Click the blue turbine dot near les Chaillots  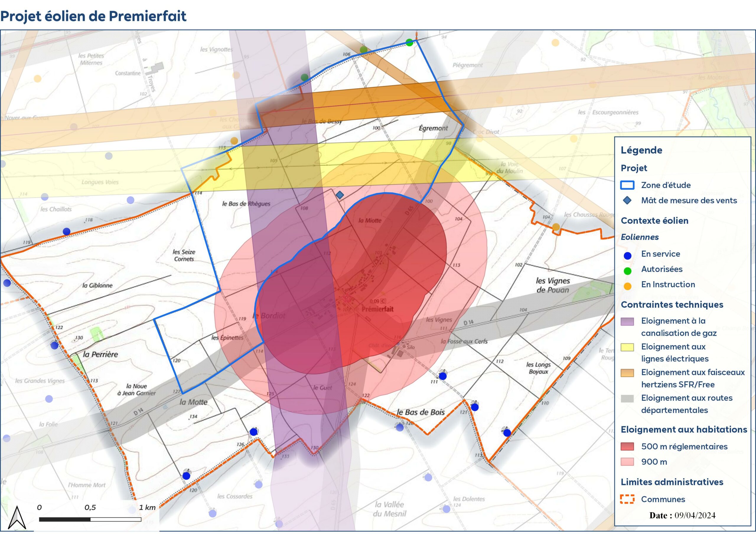[66, 231]
